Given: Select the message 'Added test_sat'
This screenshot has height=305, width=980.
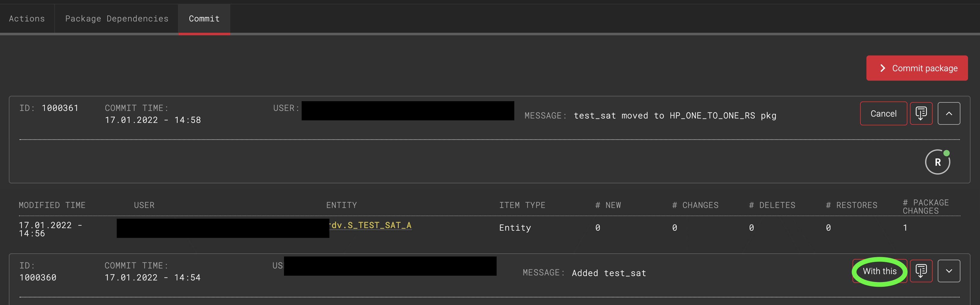Looking at the screenshot, I should (609, 272).
